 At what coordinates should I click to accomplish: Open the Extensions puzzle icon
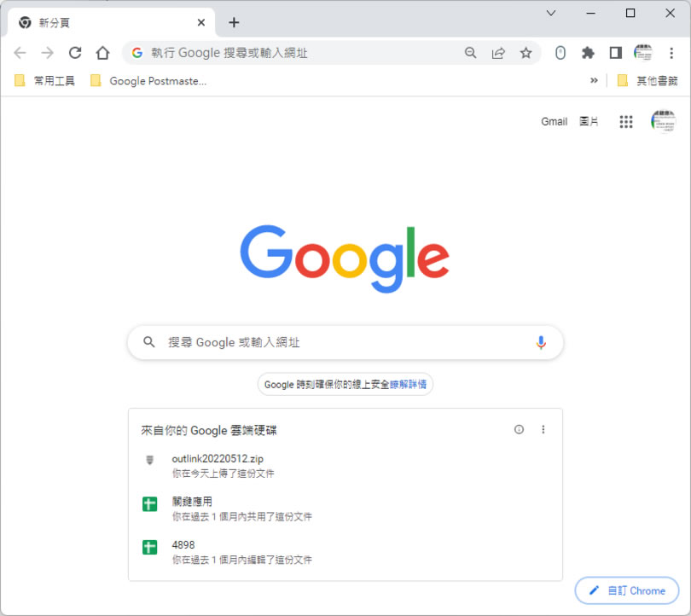tap(588, 53)
